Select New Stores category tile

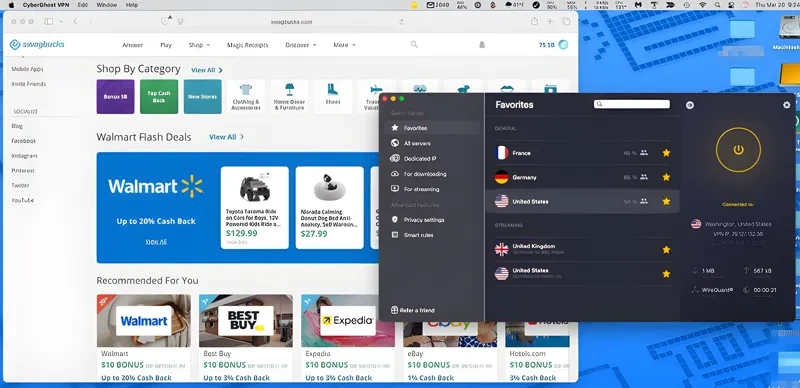pos(203,96)
